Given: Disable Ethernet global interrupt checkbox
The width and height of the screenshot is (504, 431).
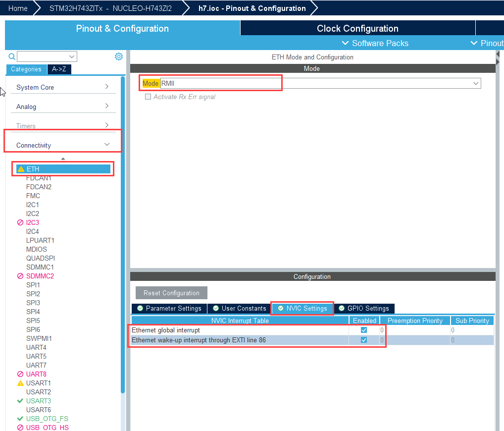Looking at the screenshot, I should tap(364, 330).
